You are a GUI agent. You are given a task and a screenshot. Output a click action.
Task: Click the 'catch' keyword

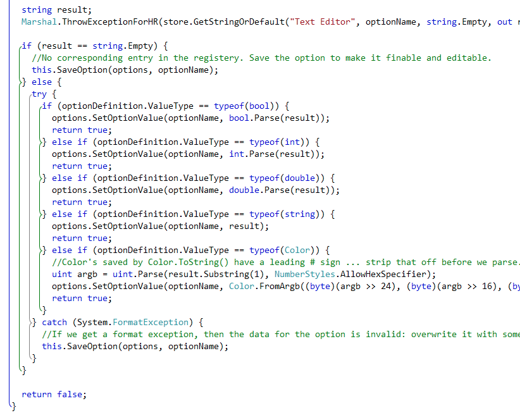click(54, 322)
